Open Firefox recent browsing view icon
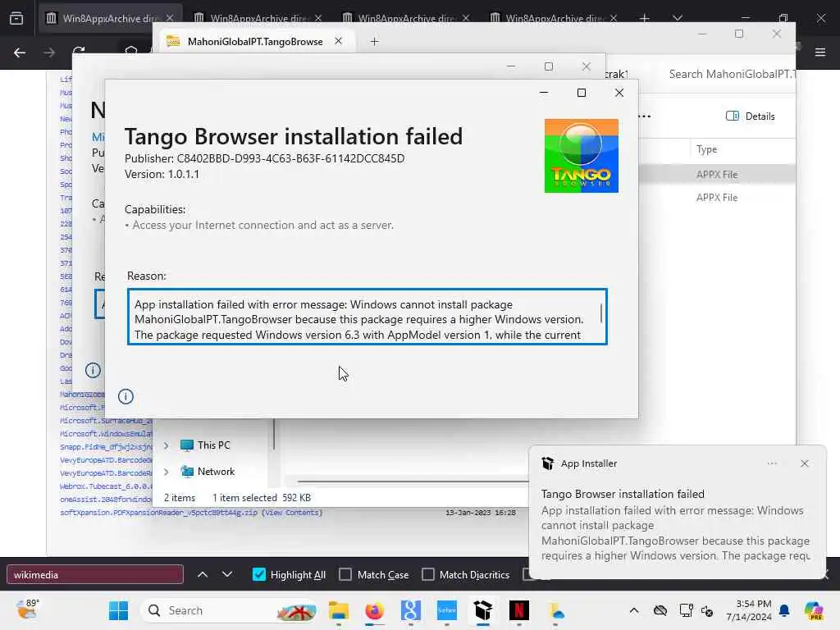Image resolution: width=840 pixels, height=630 pixels. point(16,18)
